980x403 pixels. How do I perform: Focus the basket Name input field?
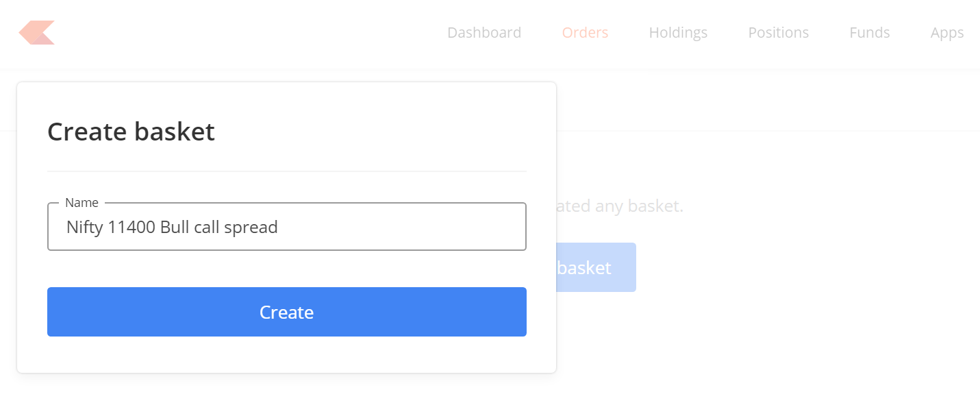(287, 227)
